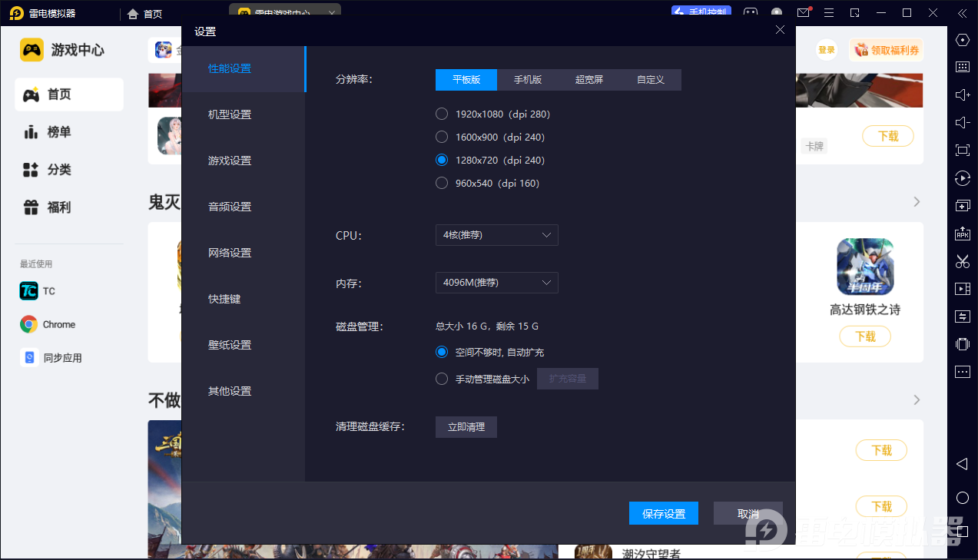The width and height of the screenshot is (978, 560).
Task: Select the 1920x1080 resolution option
Action: [x=442, y=113]
